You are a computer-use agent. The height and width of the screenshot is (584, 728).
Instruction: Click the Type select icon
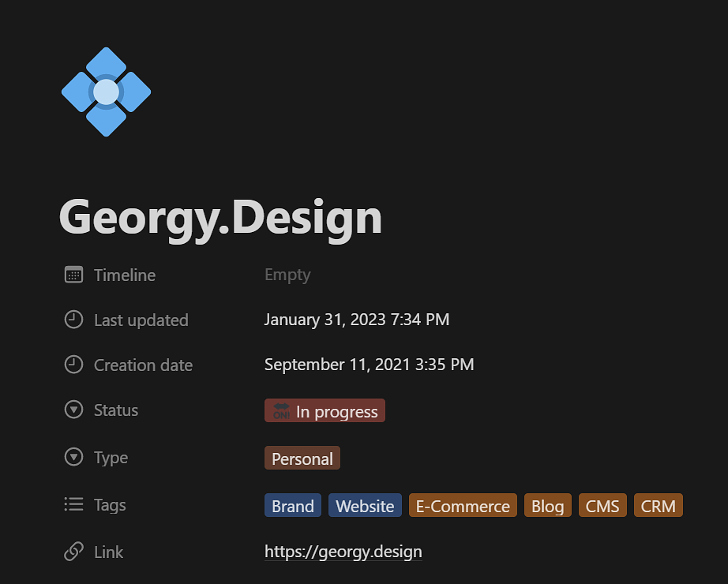(73, 458)
